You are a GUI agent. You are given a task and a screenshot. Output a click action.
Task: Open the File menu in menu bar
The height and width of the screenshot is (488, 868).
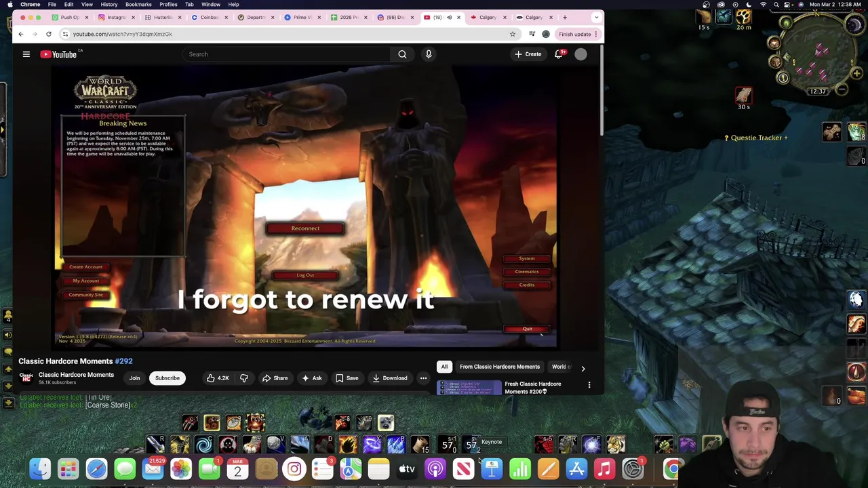[x=52, y=5]
